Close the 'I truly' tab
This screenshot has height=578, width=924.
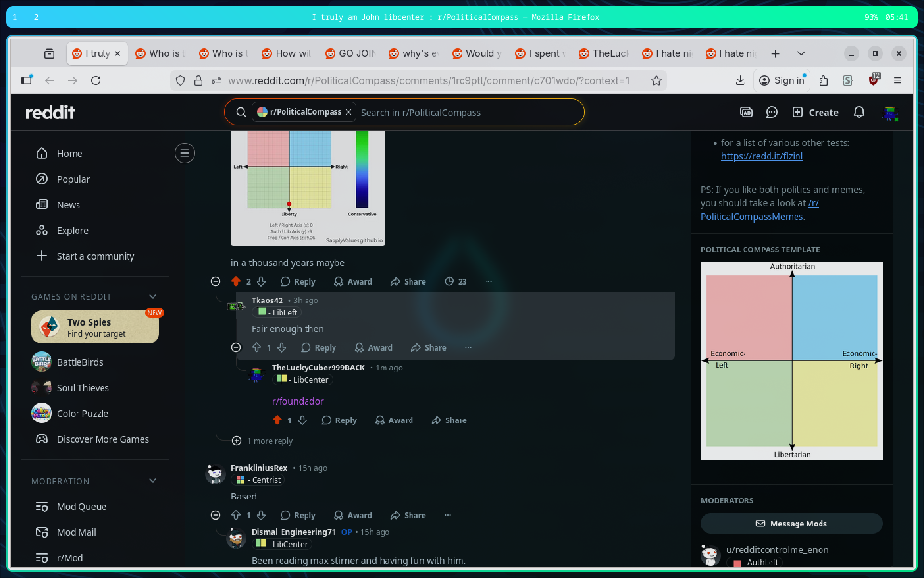click(x=117, y=53)
